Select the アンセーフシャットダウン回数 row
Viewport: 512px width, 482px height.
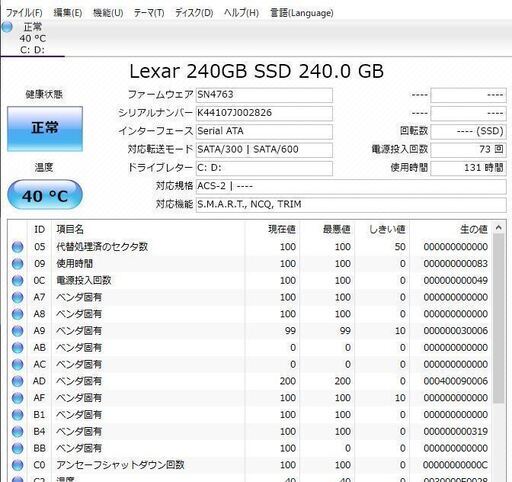(x=250, y=465)
